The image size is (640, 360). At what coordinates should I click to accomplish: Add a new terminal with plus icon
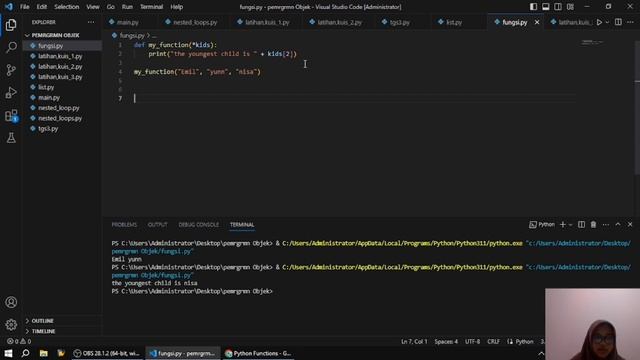563,224
